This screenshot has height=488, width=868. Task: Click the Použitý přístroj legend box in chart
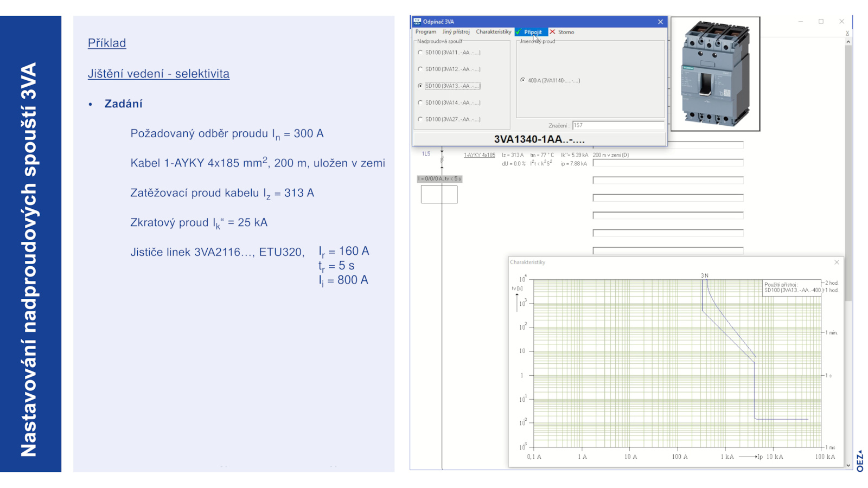point(792,287)
